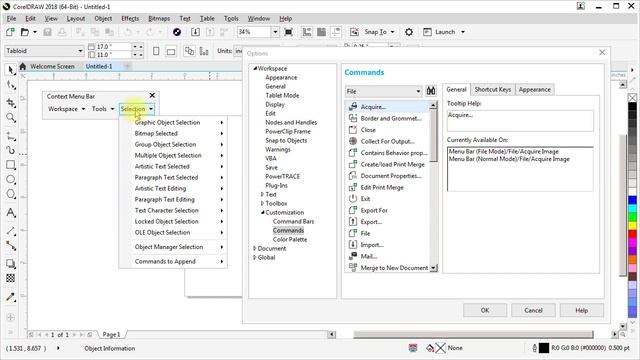This screenshot has height=360, width=640.
Task: Select the Transparency tool
Action: click(11, 278)
